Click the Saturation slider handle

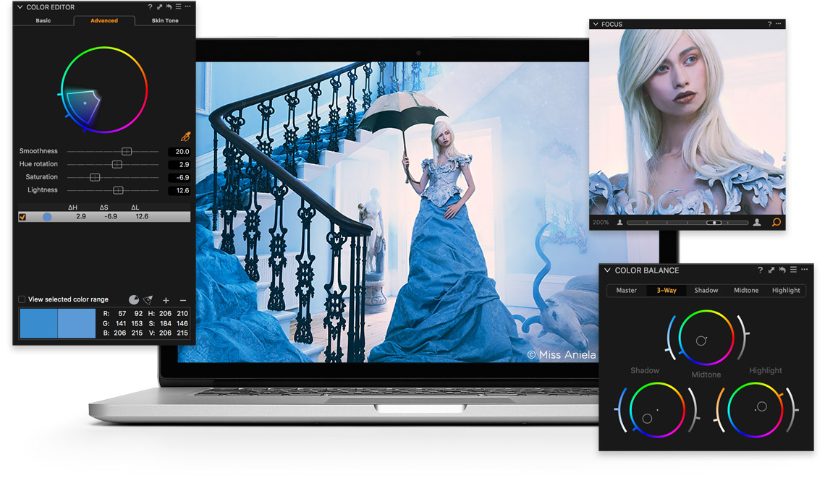(x=95, y=178)
